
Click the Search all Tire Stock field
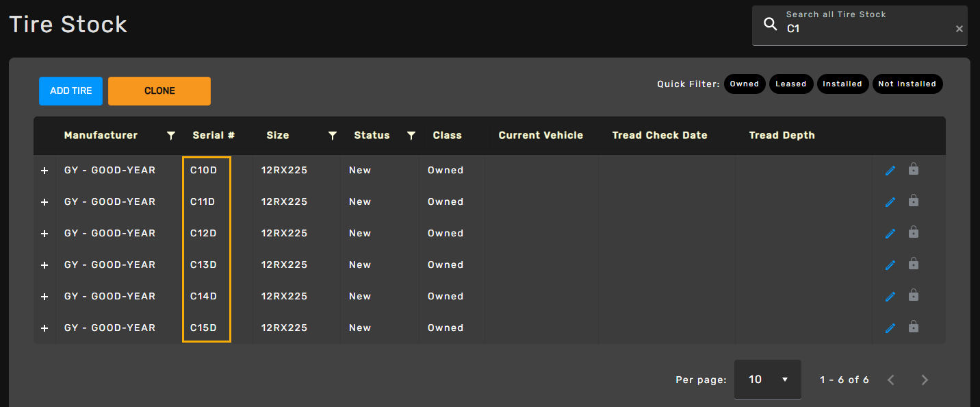(x=866, y=29)
